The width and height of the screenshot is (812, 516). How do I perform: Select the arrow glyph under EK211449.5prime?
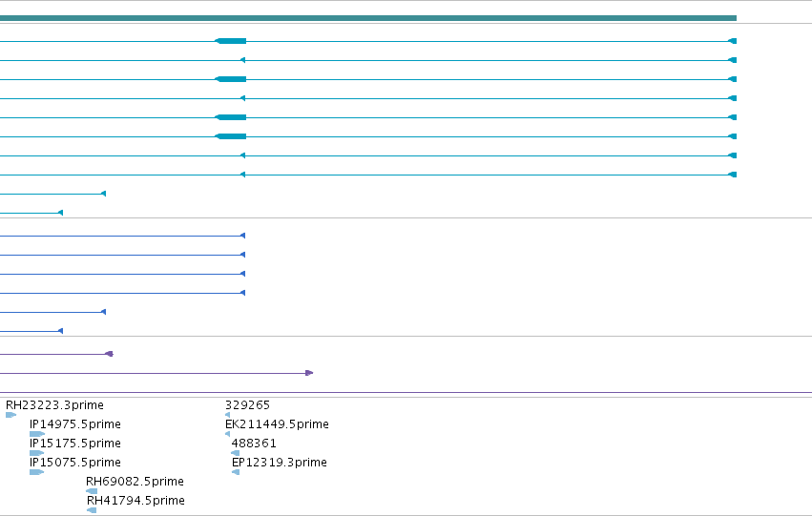(227, 434)
